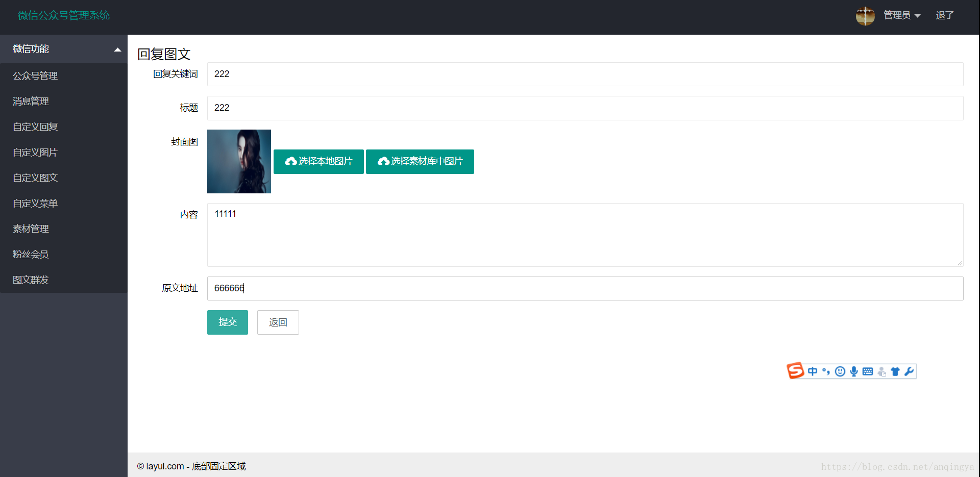Click the Sogou input method logo
980x477 pixels.
click(x=795, y=370)
